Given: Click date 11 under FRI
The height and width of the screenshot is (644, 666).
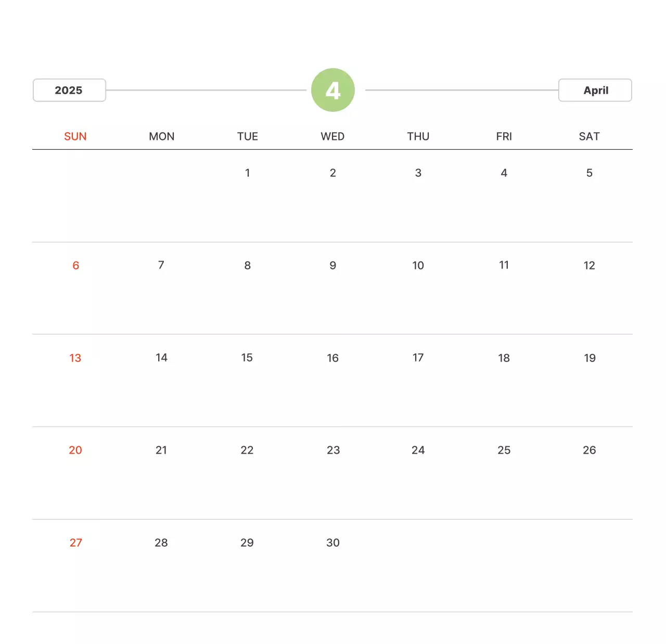Looking at the screenshot, I should (x=504, y=265).
